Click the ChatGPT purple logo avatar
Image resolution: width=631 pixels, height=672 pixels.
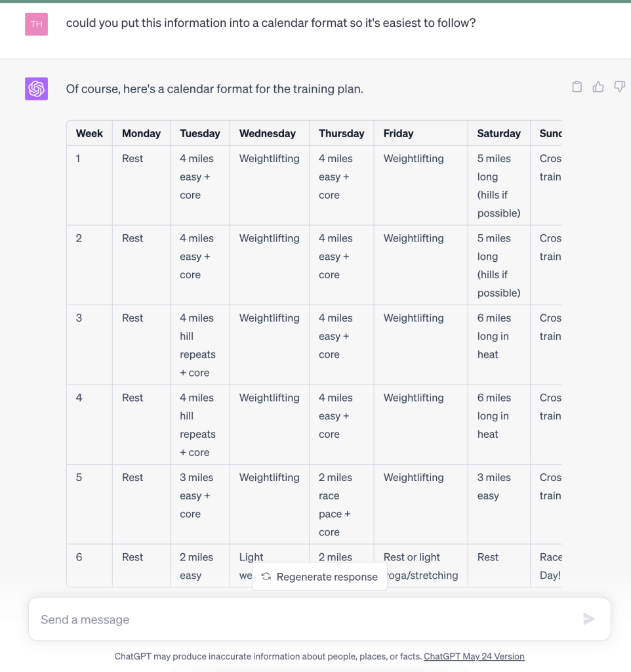(x=37, y=89)
